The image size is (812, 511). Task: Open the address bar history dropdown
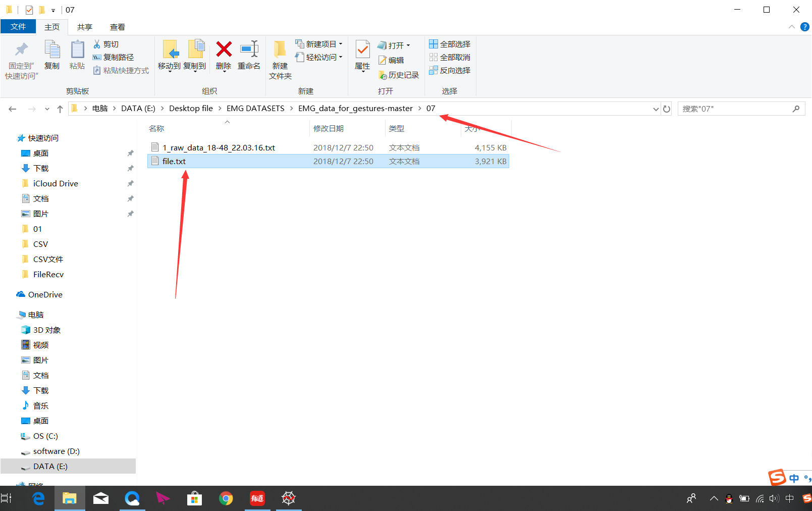(x=655, y=109)
